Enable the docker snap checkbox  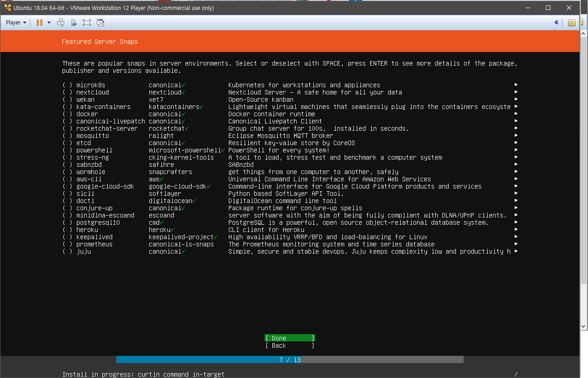coord(67,114)
